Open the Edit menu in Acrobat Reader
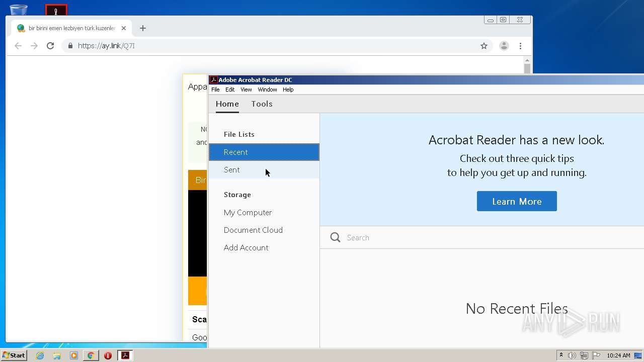 [x=230, y=89]
